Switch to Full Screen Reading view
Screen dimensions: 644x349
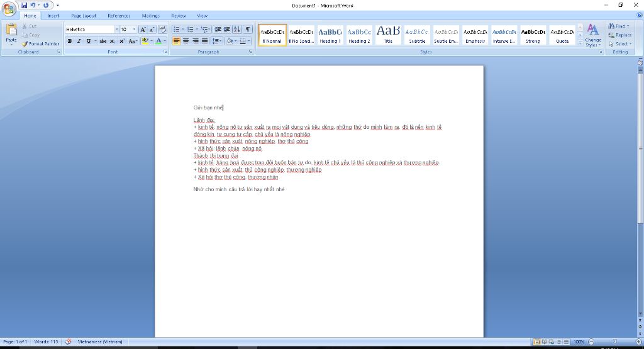coord(544,341)
